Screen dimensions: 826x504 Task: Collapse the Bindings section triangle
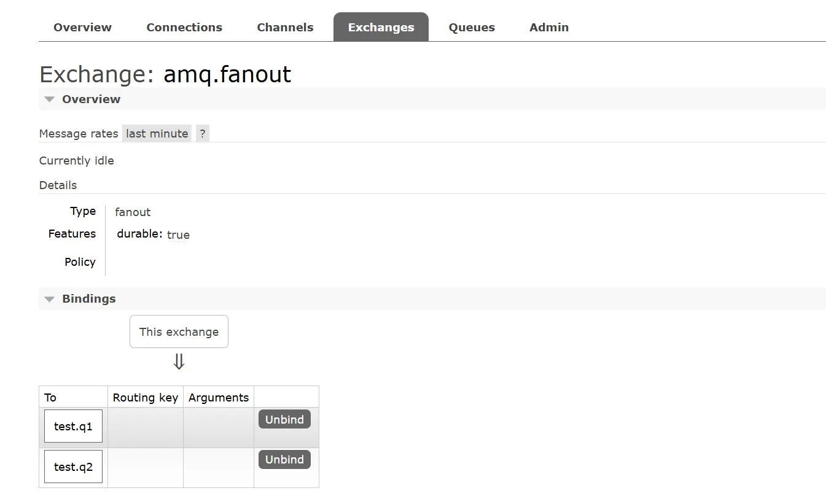point(50,299)
